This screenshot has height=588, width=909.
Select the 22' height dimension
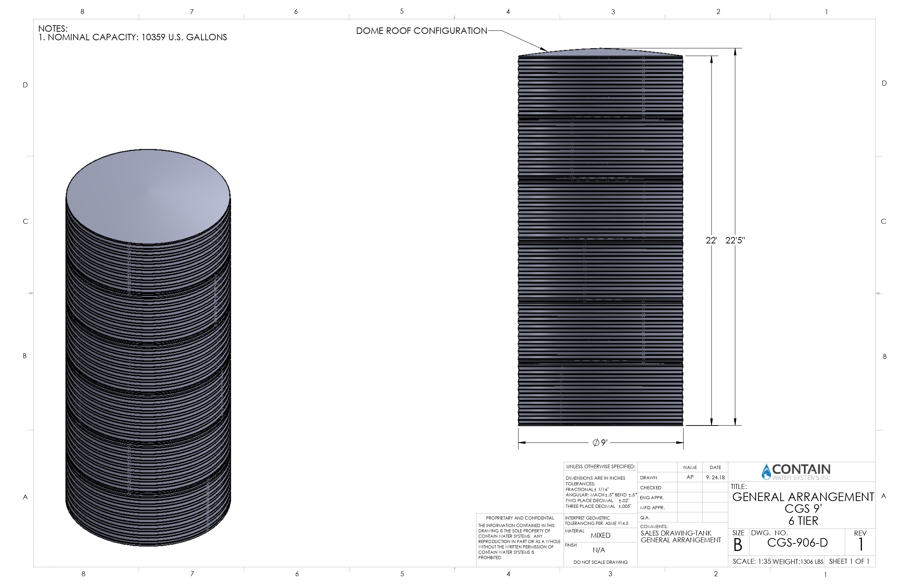coord(711,240)
